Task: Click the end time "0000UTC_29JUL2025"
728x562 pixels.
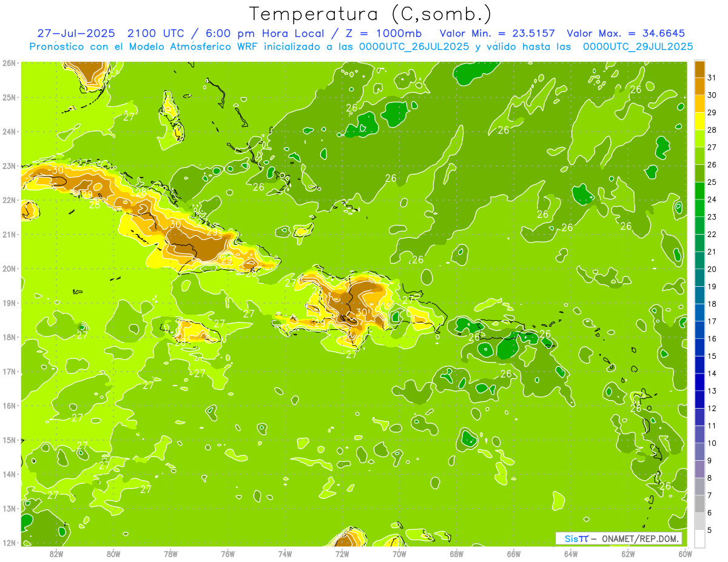Action: point(638,47)
